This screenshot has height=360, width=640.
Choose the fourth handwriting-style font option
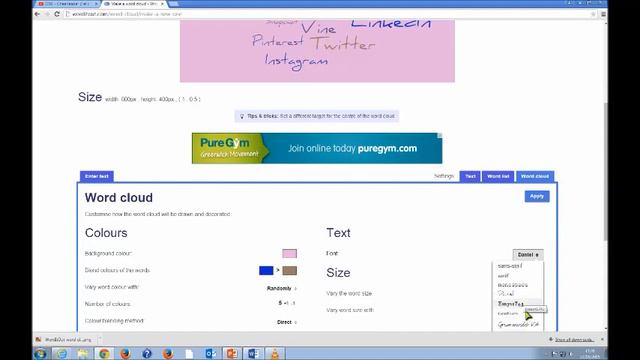coord(506,293)
